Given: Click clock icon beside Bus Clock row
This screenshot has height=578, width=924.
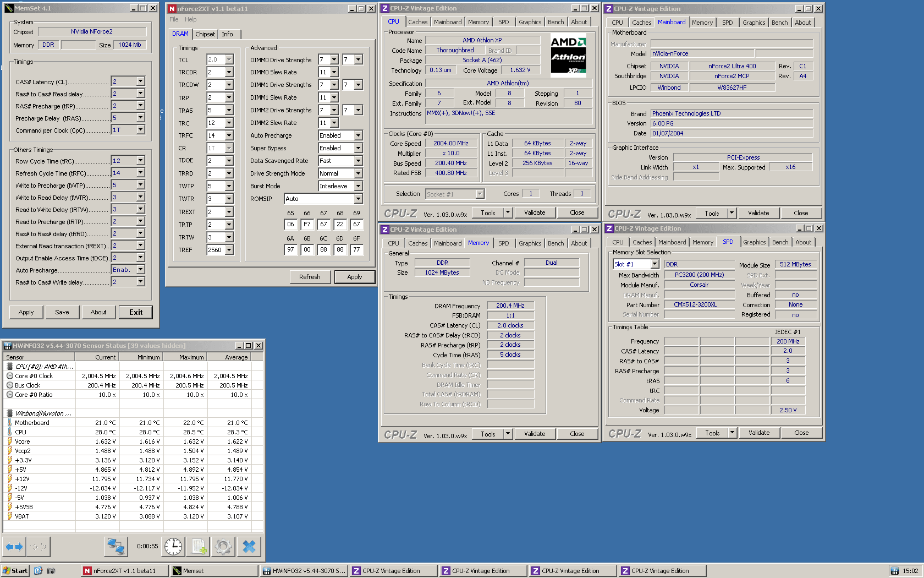Looking at the screenshot, I should tap(9, 385).
